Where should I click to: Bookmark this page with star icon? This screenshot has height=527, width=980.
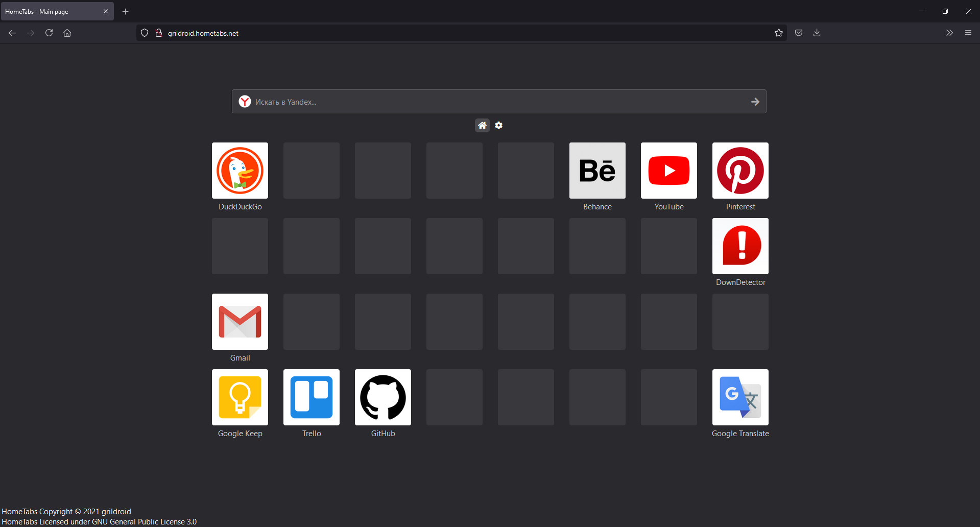click(x=779, y=33)
